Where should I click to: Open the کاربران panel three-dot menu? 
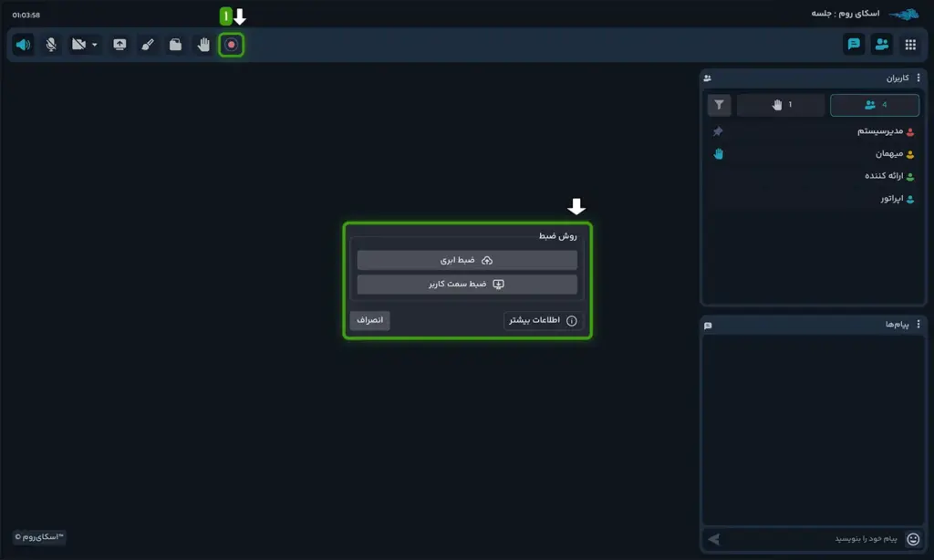tap(918, 78)
